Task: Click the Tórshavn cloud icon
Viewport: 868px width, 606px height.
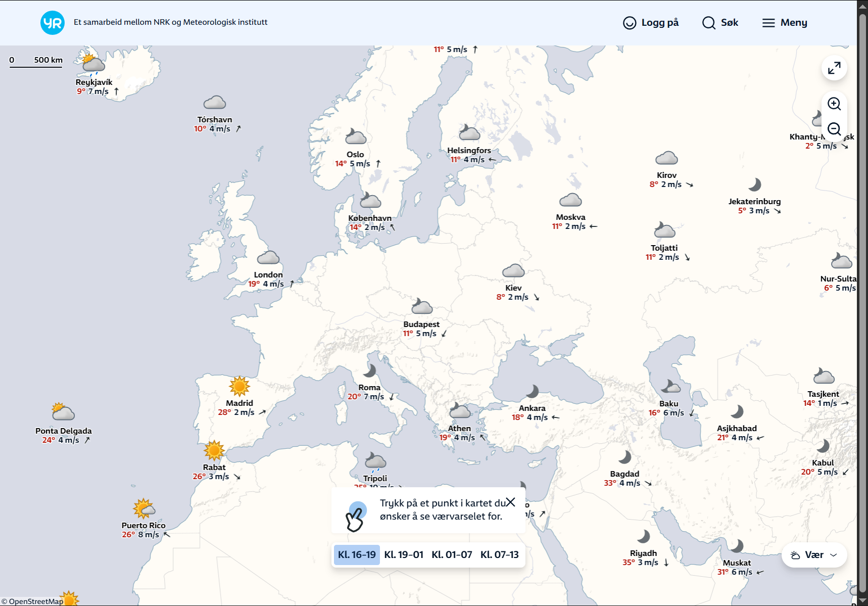Action: [x=215, y=103]
